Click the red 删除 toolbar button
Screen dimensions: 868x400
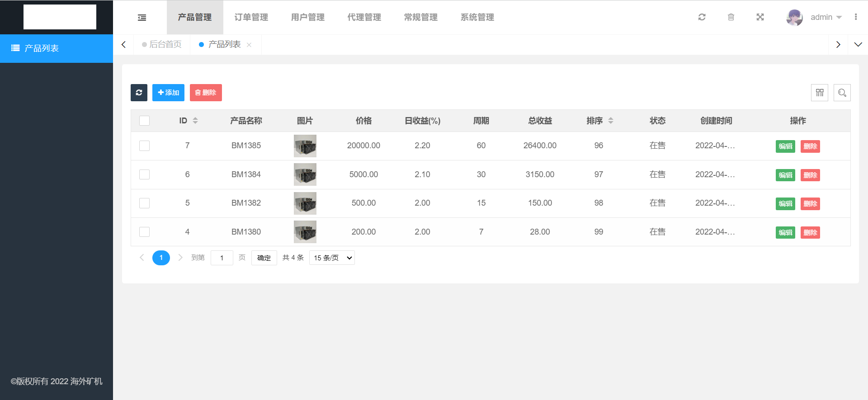(206, 93)
